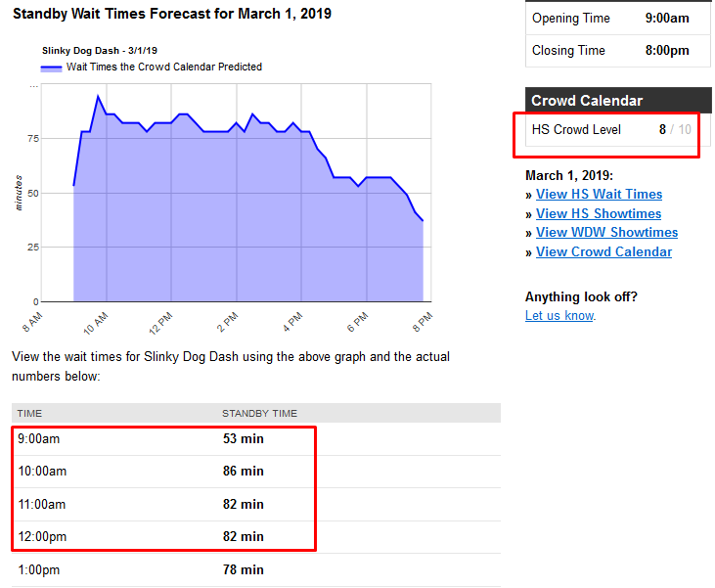The height and width of the screenshot is (588, 715).
Task: Click the chart peak near 10 AM
Action: pos(98,96)
